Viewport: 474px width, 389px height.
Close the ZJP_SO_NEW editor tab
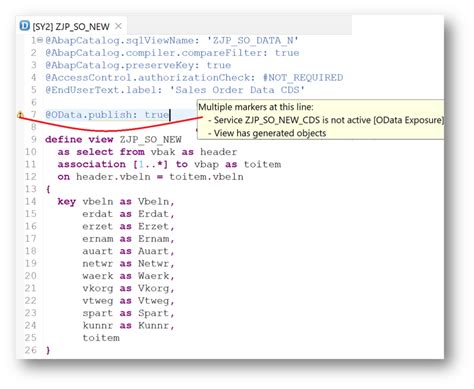118,26
